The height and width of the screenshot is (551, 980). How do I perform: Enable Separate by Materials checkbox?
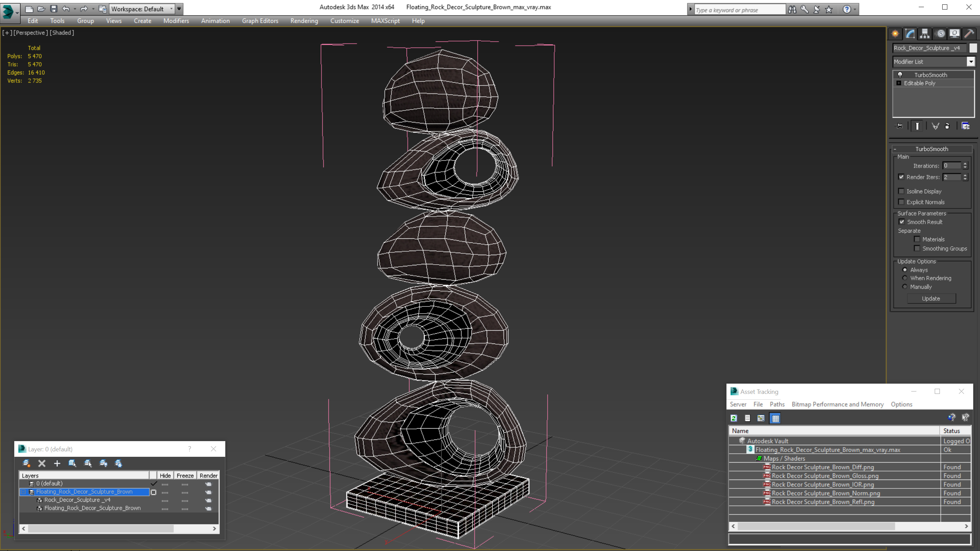[917, 239]
